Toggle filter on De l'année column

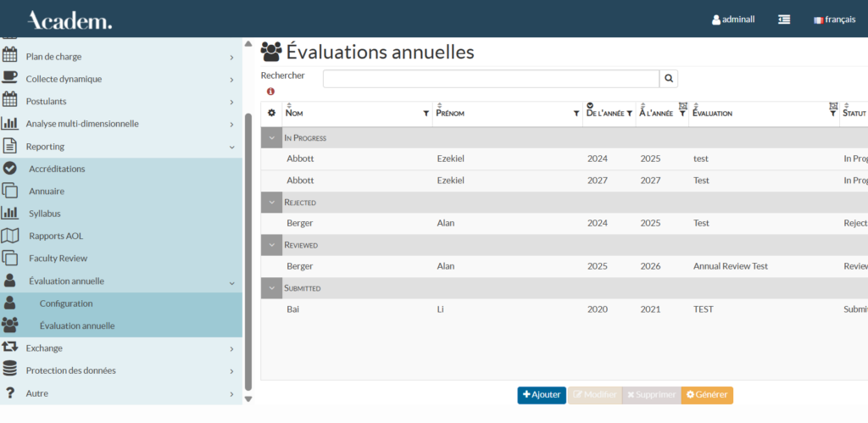pos(629,114)
